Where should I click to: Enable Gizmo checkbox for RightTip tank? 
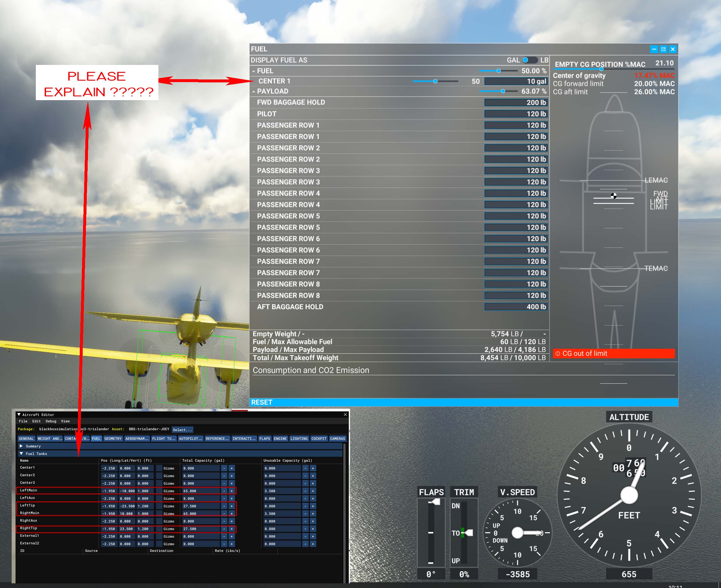159,529
